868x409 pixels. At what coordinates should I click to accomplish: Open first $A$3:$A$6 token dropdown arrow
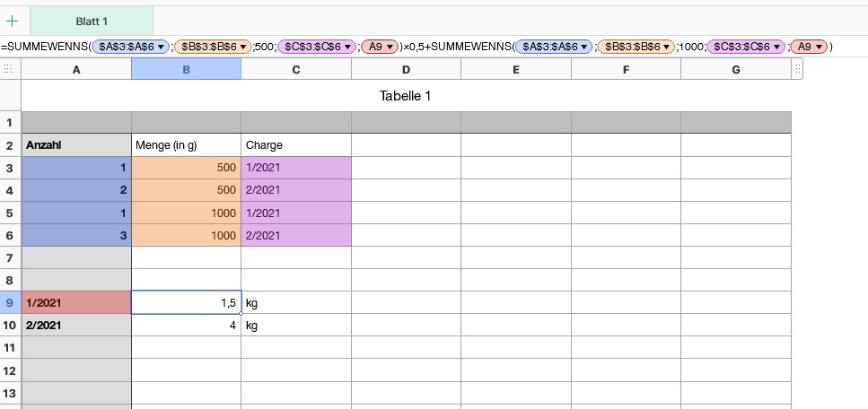click(x=161, y=46)
